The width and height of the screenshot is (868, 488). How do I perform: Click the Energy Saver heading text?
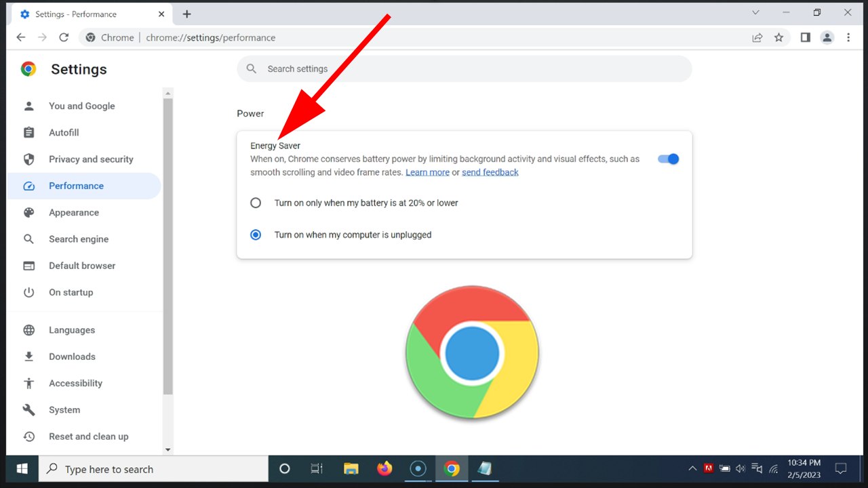[275, 146]
